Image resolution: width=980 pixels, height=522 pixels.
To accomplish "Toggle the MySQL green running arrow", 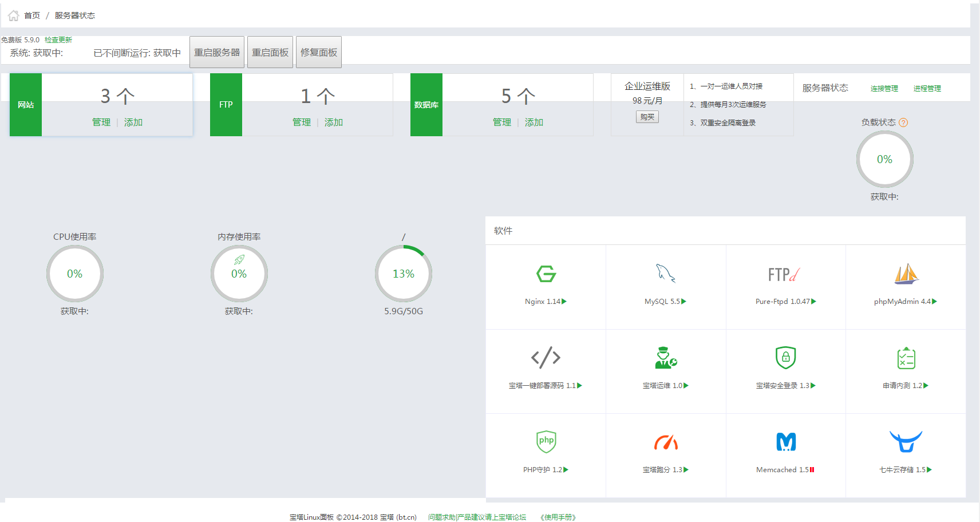I will 683,302.
